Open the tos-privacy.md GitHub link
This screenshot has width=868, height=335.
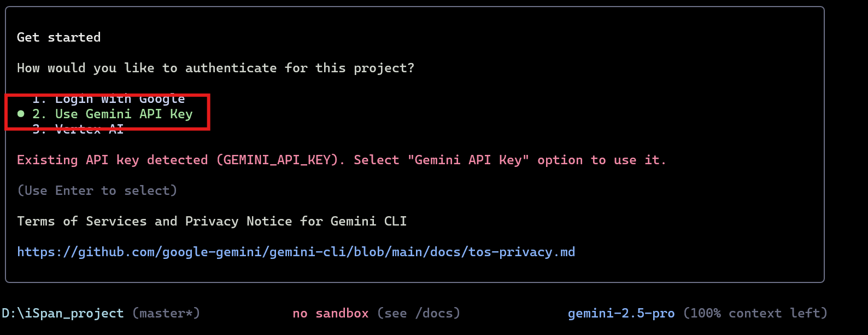296,252
